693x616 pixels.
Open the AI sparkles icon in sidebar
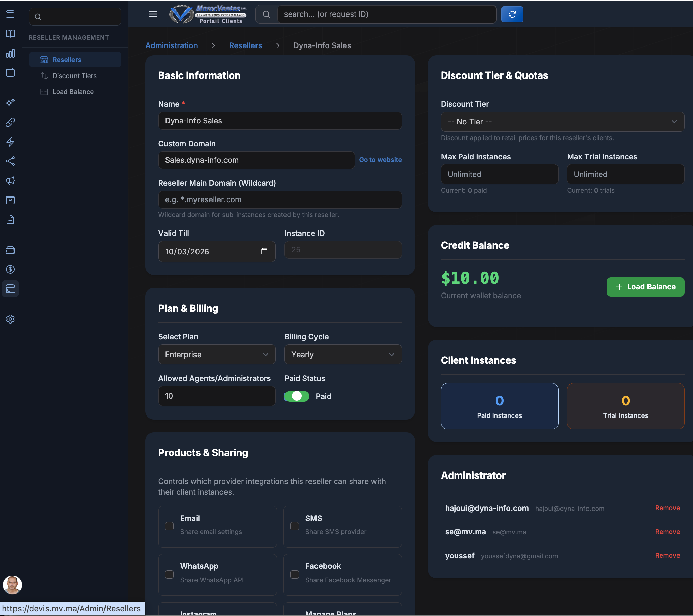pyautogui.click(x=10, y=103)
